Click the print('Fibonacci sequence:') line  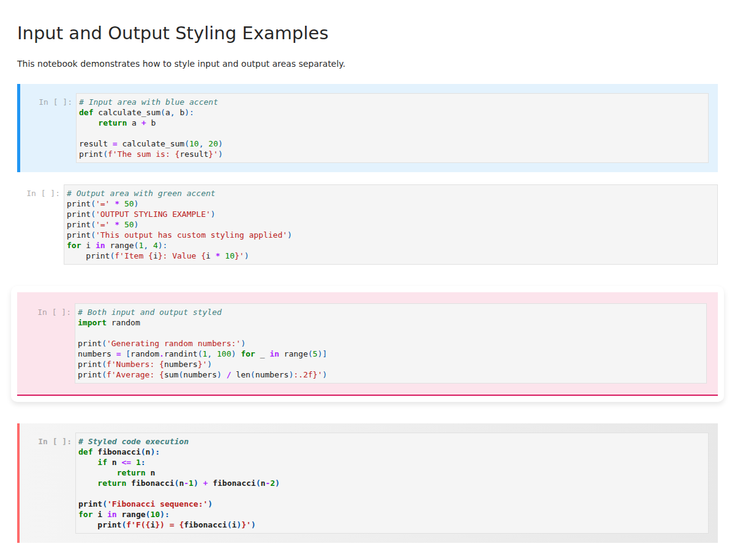(x=144, y=504)
